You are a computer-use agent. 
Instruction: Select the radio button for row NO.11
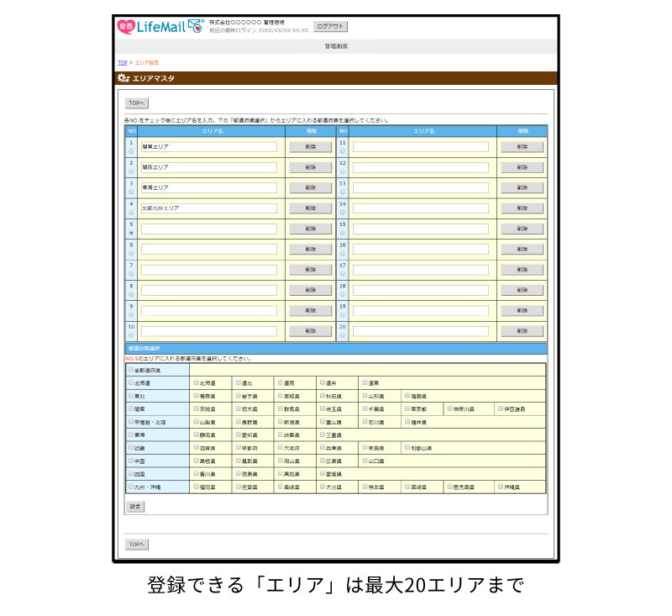340,152
